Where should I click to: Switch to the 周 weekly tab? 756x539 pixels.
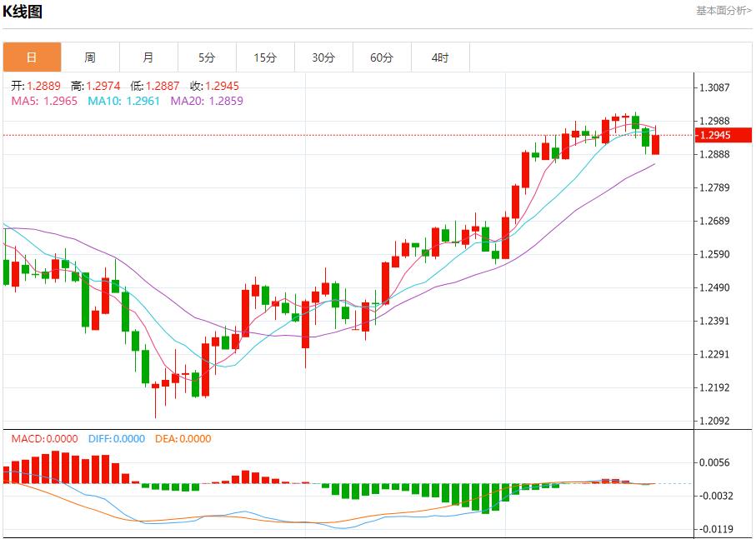pos(90,57)
